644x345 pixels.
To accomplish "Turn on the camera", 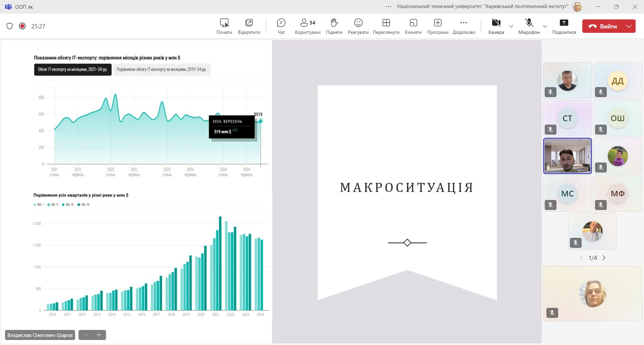I will coord(496,26).
